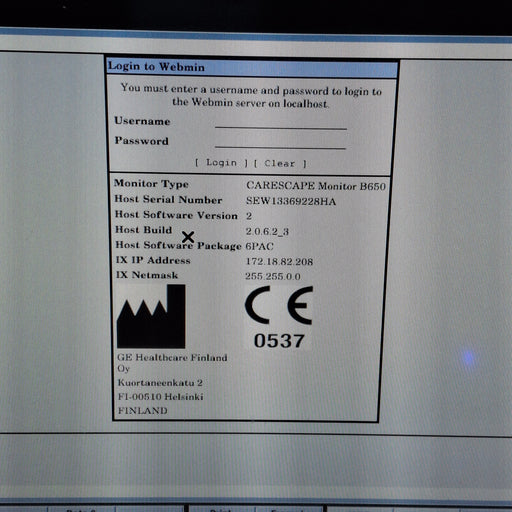Click the manufacturer factory symbol
Image resolution: width=512 pixels, height=512 pixels.
pos(151,316)
